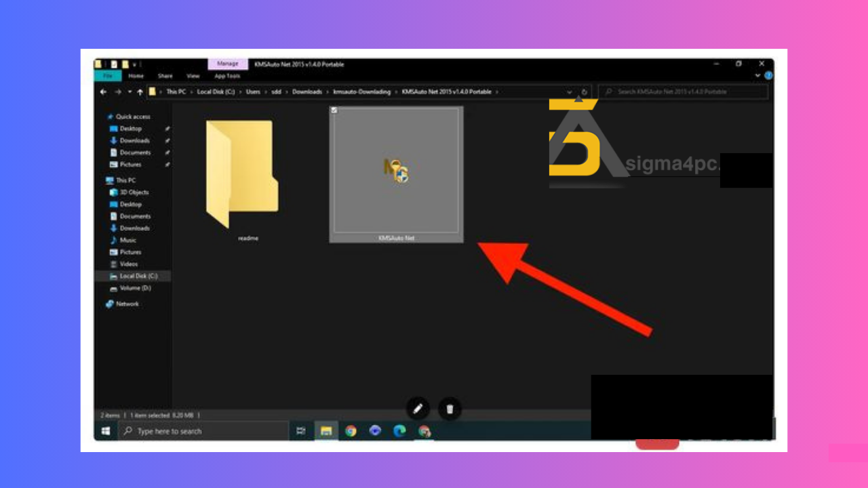This screenshot has height=488, width=868.
Task: Click the pencil edit button
Action: tap(418, 409)
